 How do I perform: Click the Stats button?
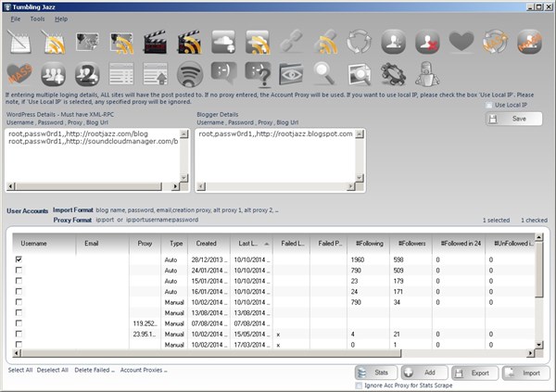pos(376,373)
